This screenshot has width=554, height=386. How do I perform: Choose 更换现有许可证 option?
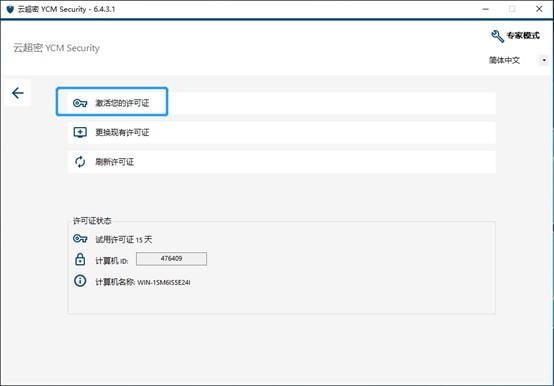tap(282, 132)
